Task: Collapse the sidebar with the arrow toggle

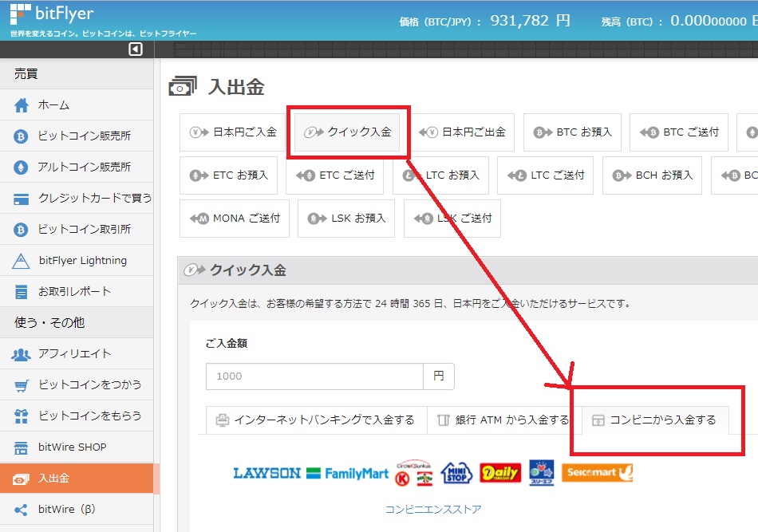Action: click(x=136, y=49)
